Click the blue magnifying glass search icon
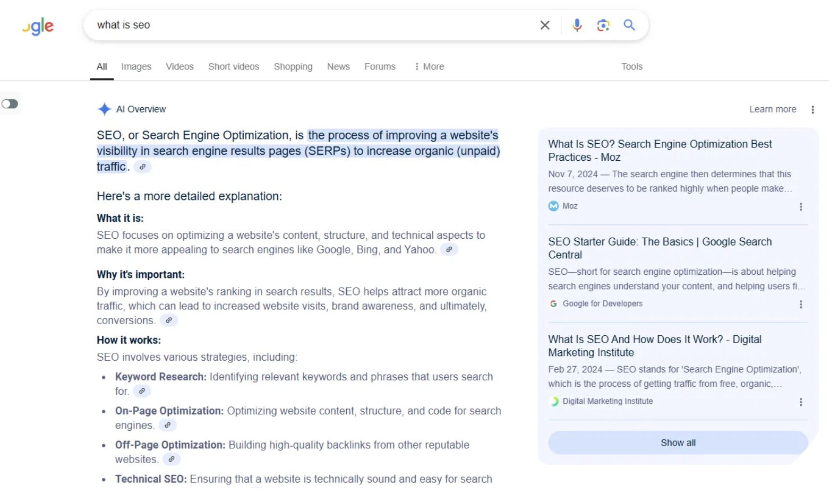The width and height of the screenshot is (838, 504). [629, 25]
